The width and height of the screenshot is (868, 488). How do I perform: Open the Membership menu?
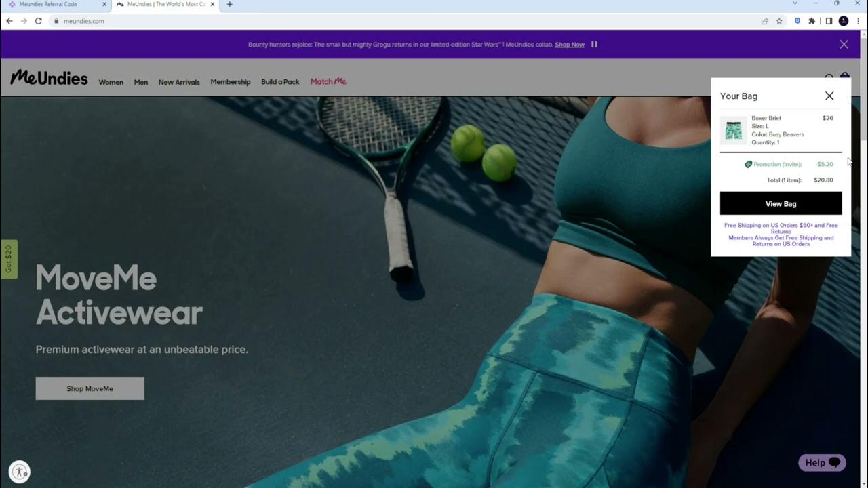pyautogui.click(x=231, y=82)
